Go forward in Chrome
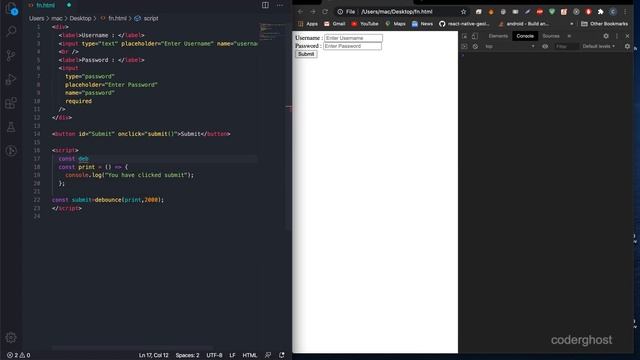Image resolution: width=640 pixels, height=360 pixels. 313,12
